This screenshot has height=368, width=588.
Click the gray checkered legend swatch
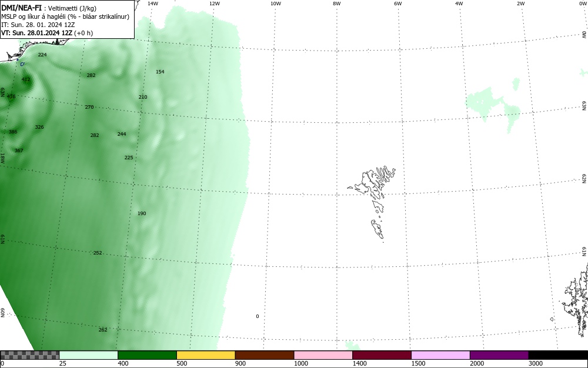click(x=29, y=355)
